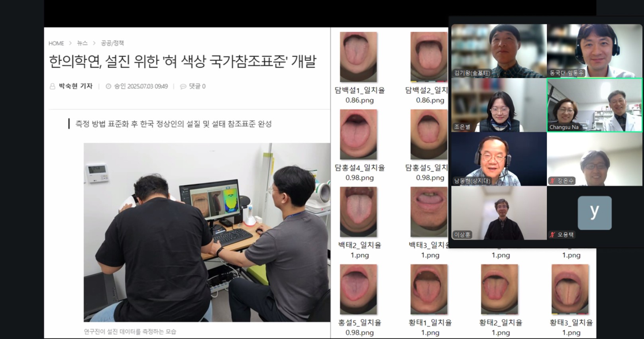Click file name 황태2_일치율 1.png
644x339 pixels.
501,327
